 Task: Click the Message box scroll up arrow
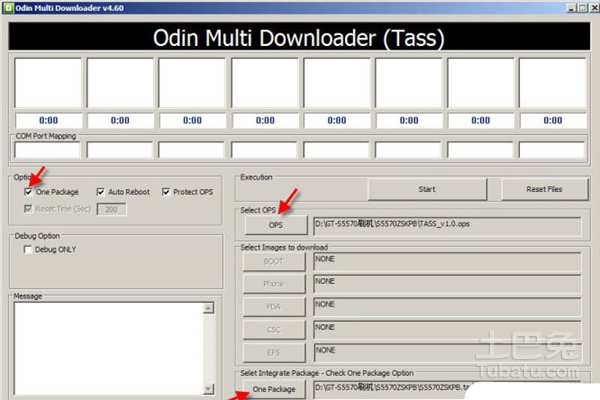pos(209,308)
